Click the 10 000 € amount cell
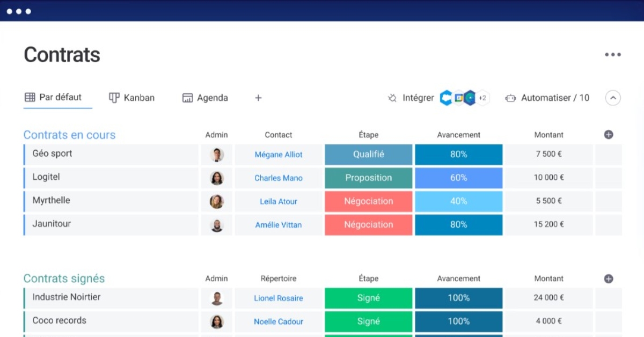 (549, 178)
